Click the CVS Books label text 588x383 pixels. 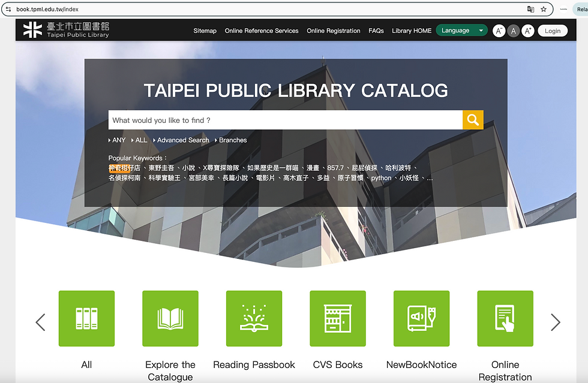pos(337,364)
